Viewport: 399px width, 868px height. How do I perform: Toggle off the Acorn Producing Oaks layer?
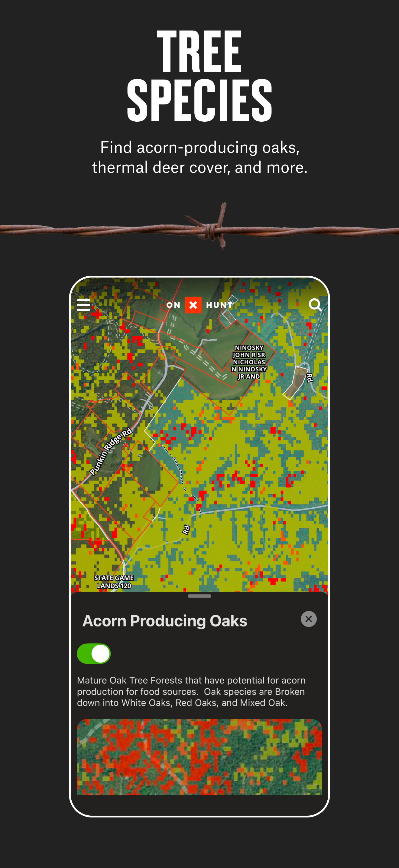point(94,654)
